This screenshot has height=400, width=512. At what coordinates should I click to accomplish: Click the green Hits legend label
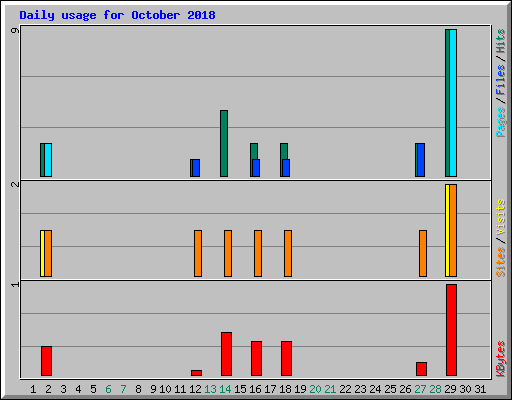tap(500, 41)
